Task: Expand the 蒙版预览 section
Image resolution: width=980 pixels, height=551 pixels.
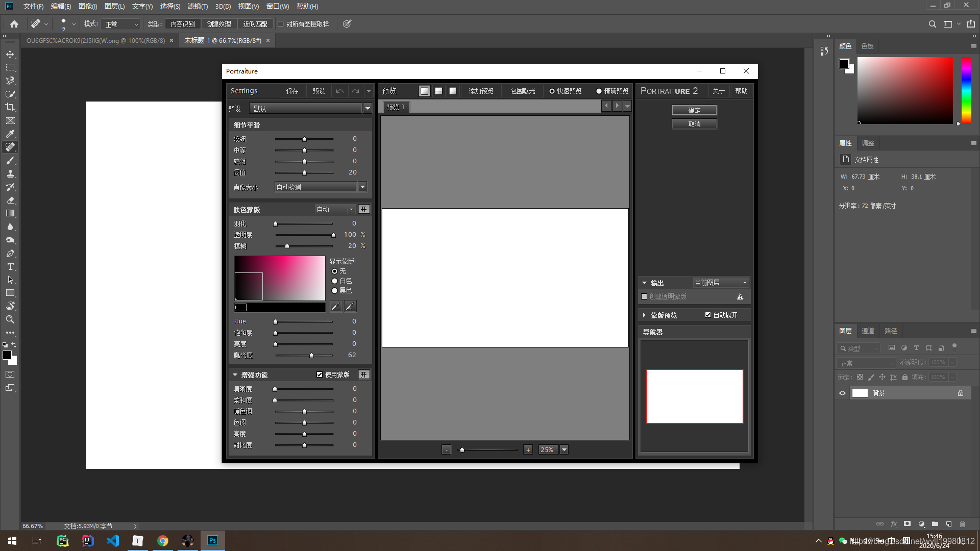Action: coord(645,315)
